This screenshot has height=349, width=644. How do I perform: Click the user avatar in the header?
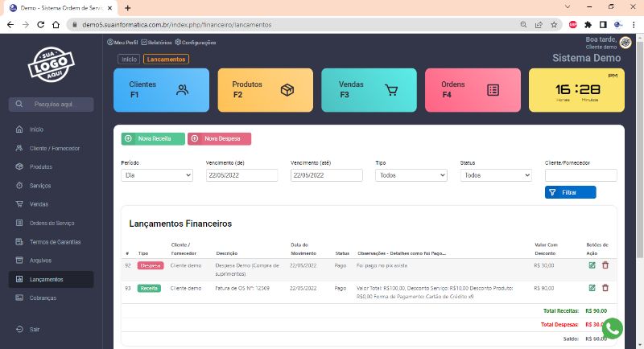coord(625,43)
